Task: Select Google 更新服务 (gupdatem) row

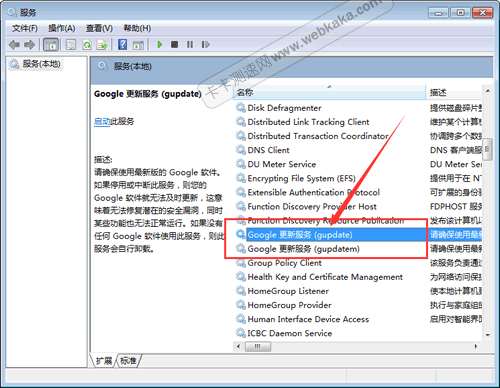Action: tap(303, 249)
